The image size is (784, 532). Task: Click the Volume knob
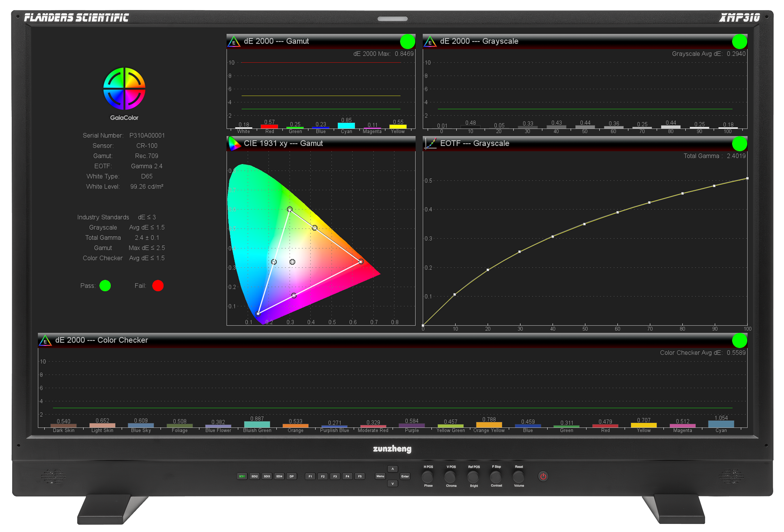coord(519,477)
